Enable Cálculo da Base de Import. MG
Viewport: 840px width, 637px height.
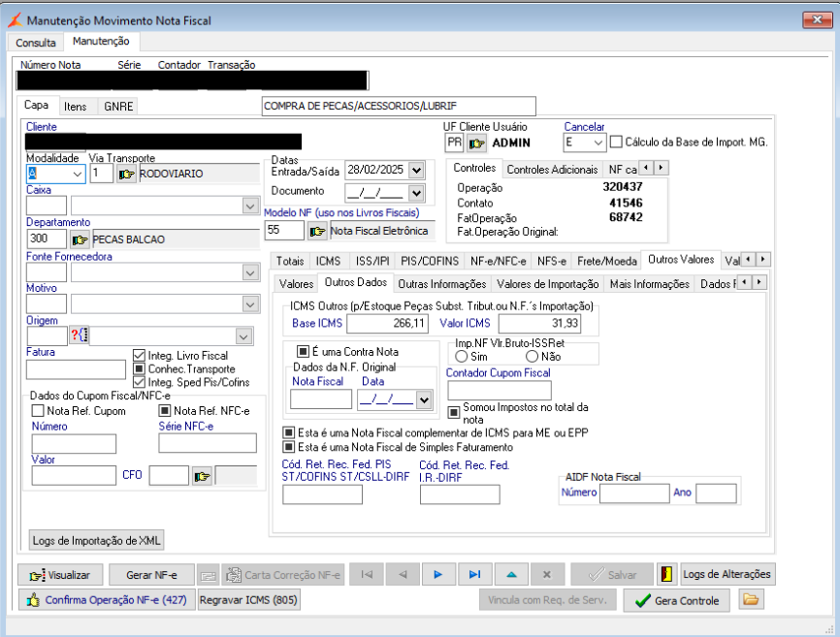616,143
